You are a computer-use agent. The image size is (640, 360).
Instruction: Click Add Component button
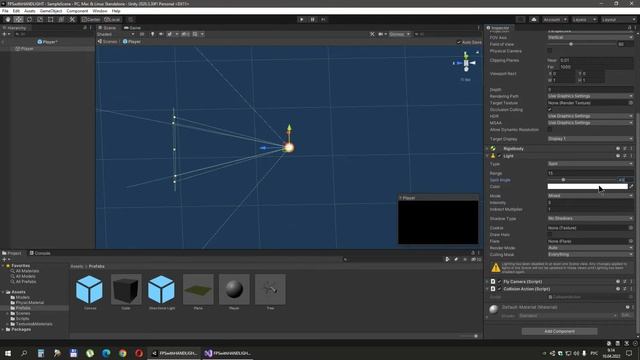[559, 331]
